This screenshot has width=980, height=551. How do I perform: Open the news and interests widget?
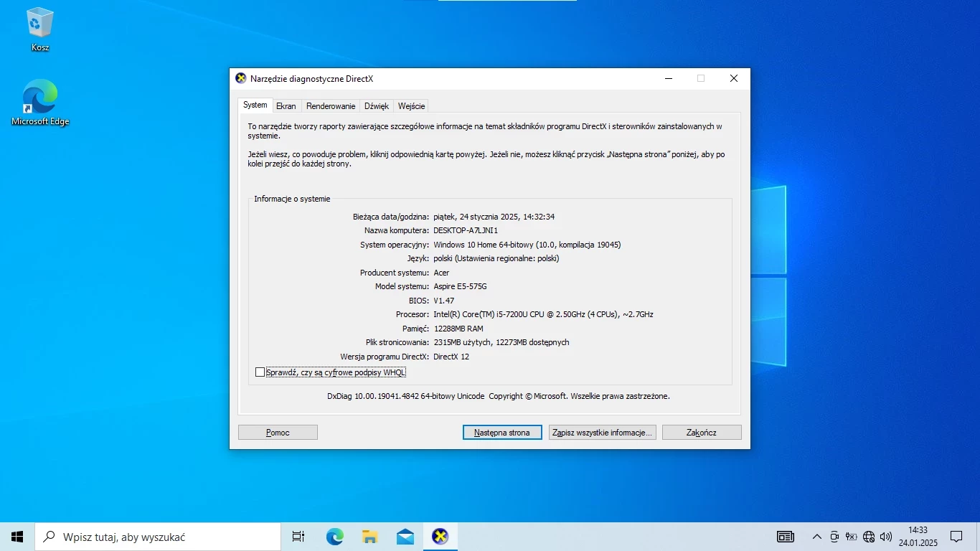pyautogui.click(x=786, y=537)
